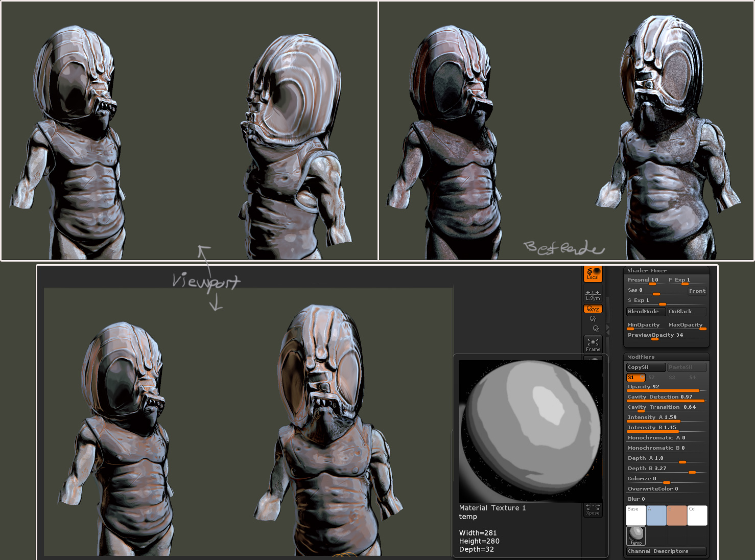The height and width of the screenshot is (560, 755).
Task: Toggle the Front button in Shader Mixer
Action: coord(697,291)
